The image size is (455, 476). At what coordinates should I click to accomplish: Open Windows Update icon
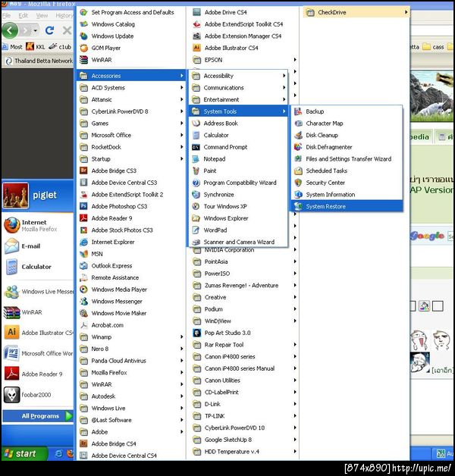tap(83, 36)
